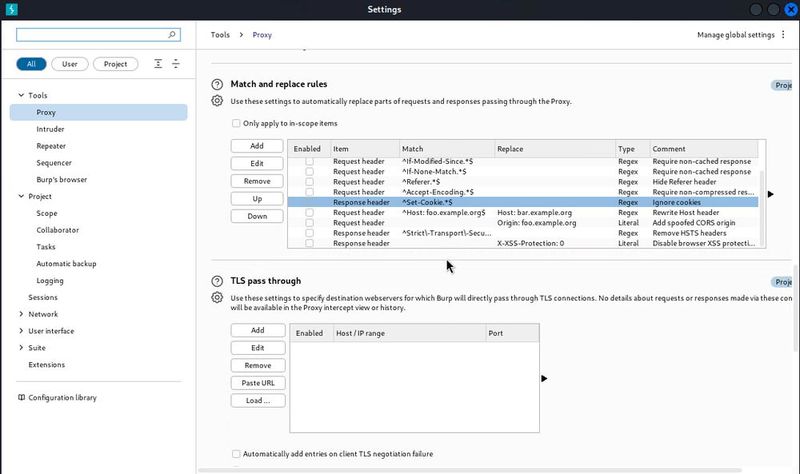Click the settings page vertical scrollbar

[x=796, y=309]
